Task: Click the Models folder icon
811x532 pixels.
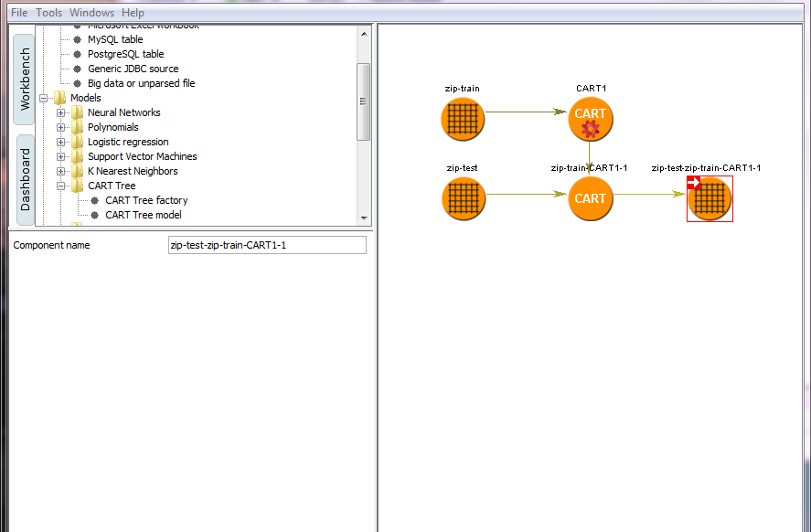Action: coord(60,98)
